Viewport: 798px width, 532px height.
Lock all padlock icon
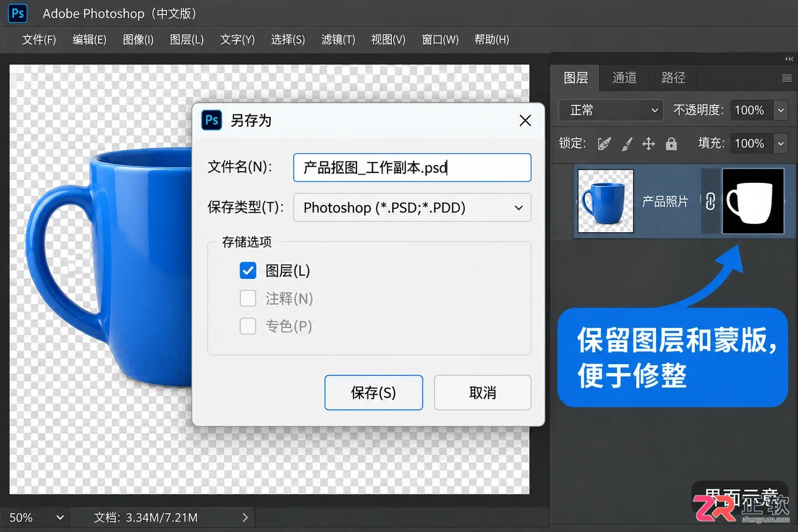coord(671,144)
